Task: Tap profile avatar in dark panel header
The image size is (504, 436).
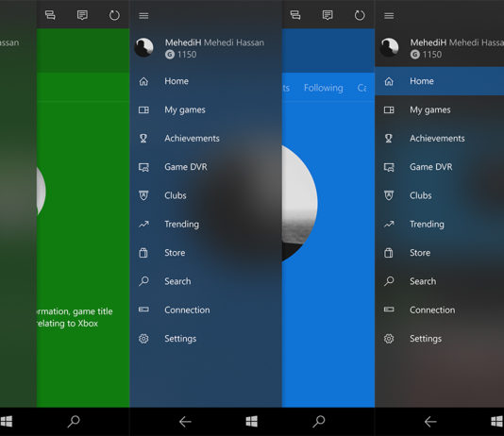Action: coord(389,47)
